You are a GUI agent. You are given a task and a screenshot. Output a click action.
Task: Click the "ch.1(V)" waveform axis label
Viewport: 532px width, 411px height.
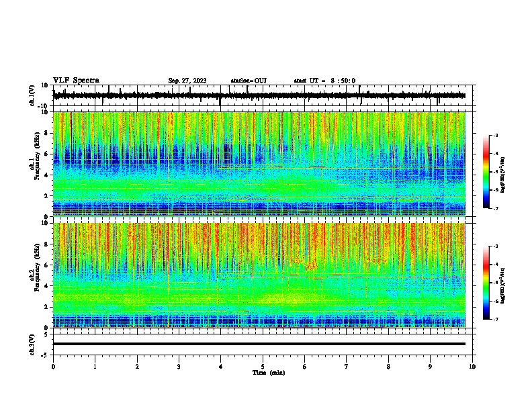[32, 95]
